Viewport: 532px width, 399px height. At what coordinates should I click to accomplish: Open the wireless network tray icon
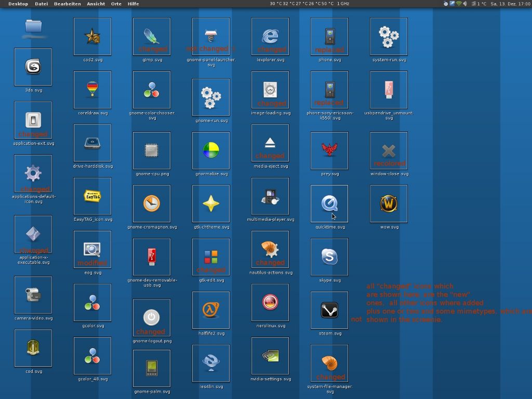[459, 4]
